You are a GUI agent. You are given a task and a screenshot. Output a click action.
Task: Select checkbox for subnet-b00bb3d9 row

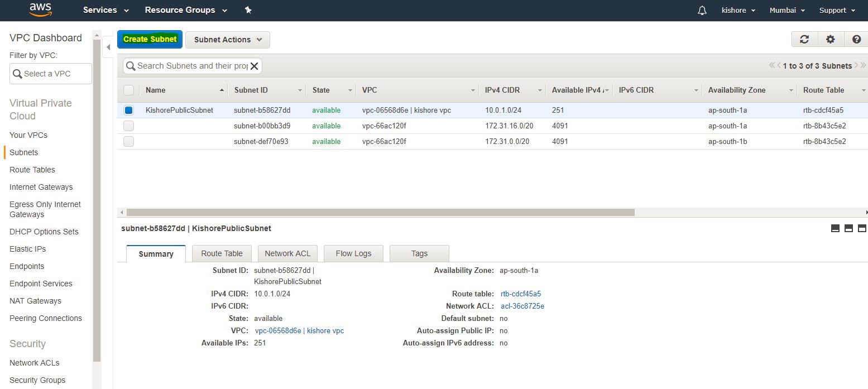(x=129, y=126)
